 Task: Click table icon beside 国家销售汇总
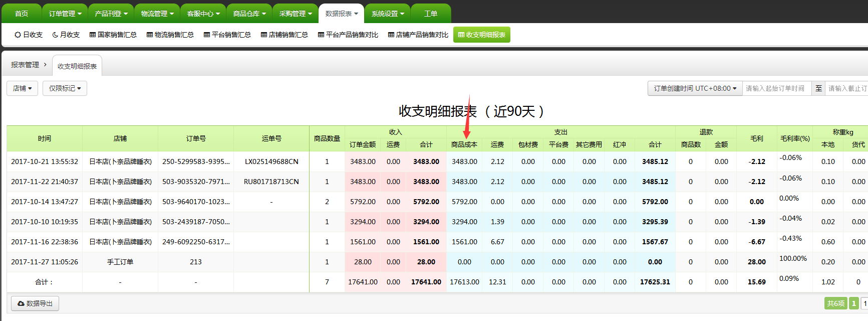pos(93,35)
